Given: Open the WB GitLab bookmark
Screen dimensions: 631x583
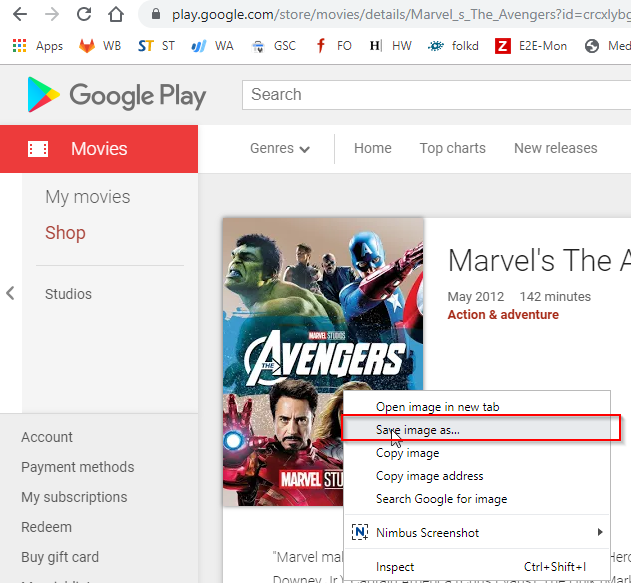Looking at the screenshot, I should [100, 46].
